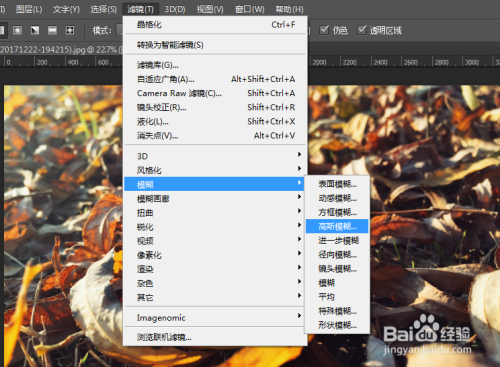The image size is (500, 367).
Task: Expand the 锐化 submenu arrow
Action: (x=299, y=225)
